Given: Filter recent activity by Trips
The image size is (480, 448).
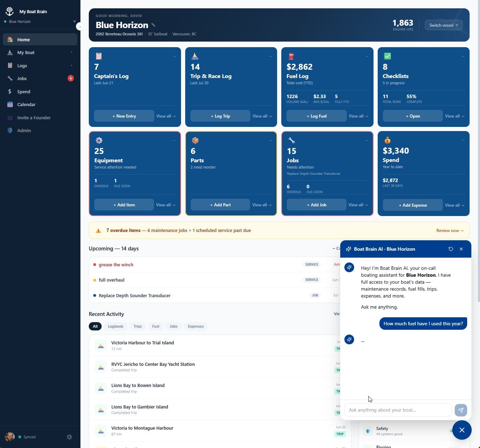Looking at the screenshot, I should coord(138,326).
